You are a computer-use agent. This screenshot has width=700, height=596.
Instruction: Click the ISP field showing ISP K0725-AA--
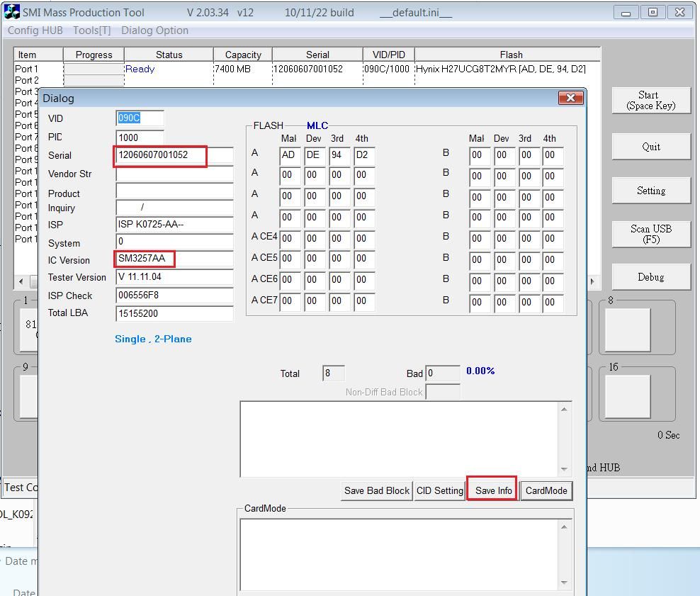[174, 225]
